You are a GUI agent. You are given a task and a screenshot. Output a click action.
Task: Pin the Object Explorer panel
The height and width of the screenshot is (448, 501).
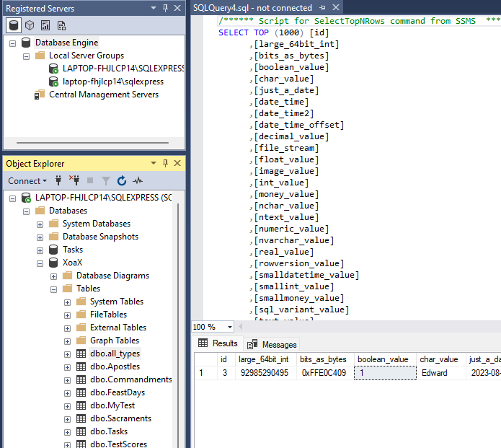coord(165,164)
